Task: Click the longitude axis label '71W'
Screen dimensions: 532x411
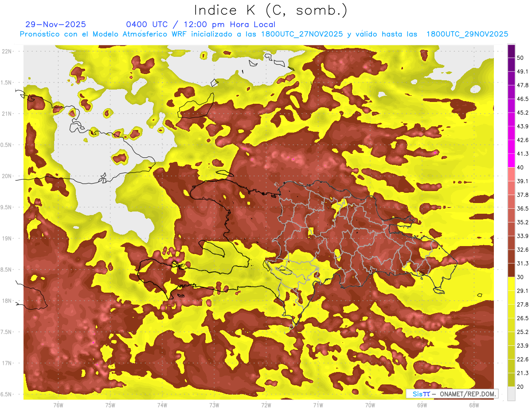Action: tap(318, 405)
